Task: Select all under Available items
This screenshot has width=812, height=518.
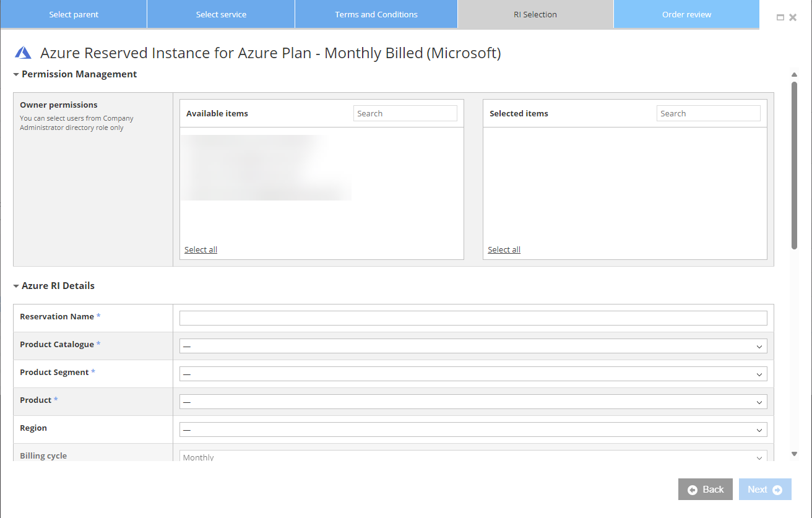Action: (201, 249)
